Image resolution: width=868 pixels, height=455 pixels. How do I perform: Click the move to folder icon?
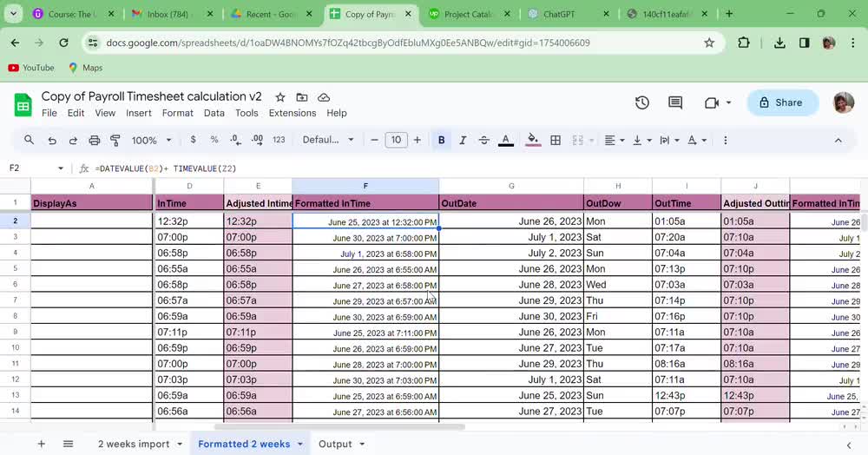point(302,97)
